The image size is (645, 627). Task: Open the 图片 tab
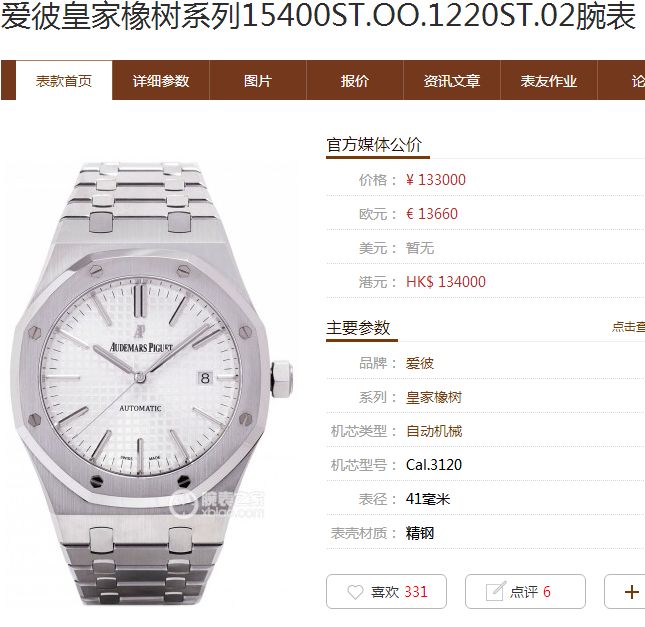(258, 81)
